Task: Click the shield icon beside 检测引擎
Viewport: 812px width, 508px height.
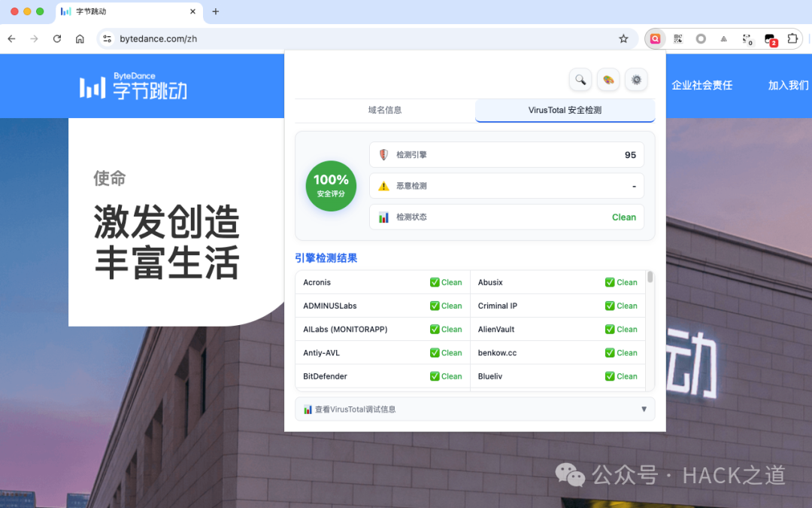Action: 383,154
